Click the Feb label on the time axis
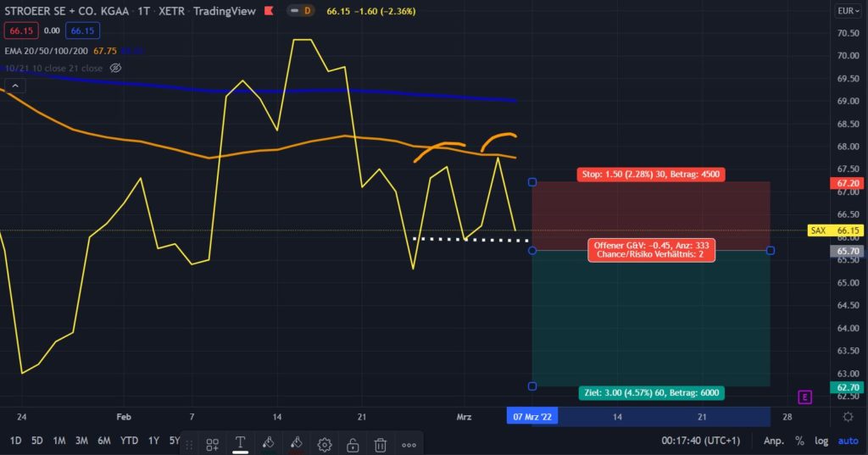 124,417
